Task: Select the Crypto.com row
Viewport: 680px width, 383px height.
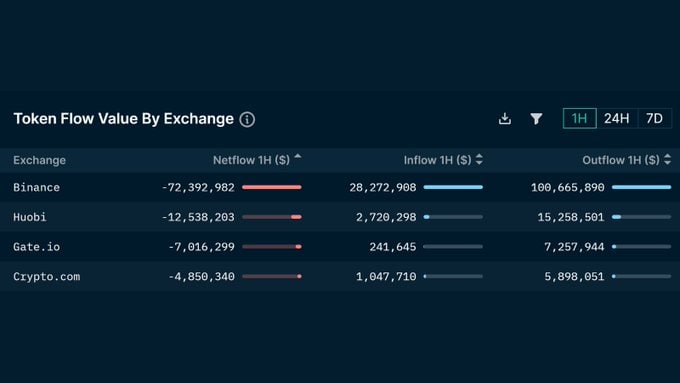Action: pos(340,276)
